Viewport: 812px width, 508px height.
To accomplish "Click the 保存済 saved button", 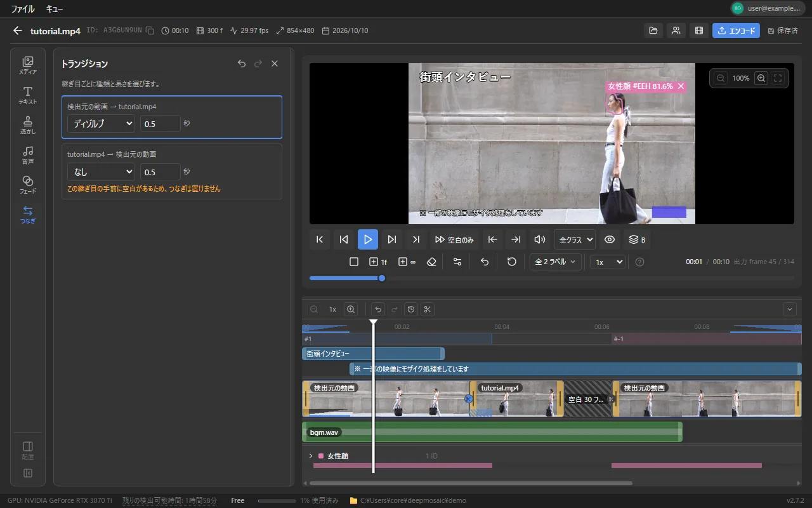I will point(783,30).
